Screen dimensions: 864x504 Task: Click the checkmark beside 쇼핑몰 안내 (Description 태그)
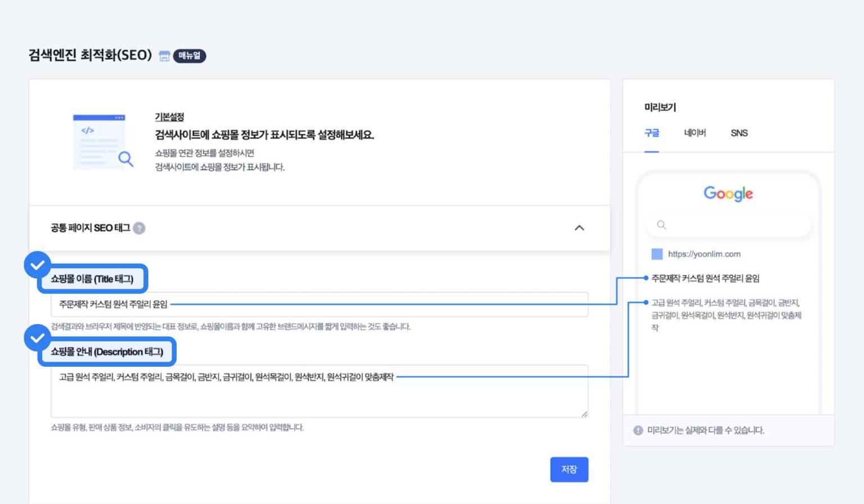(x=37, y=337)
